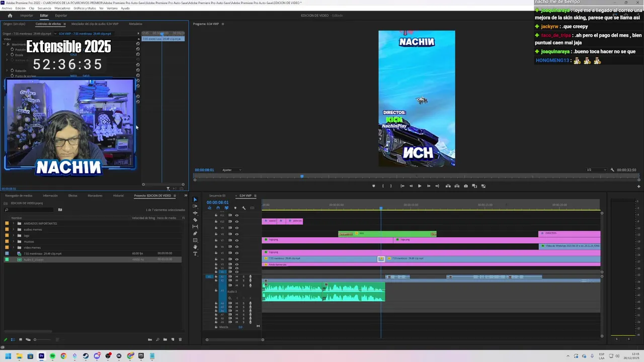Click the trash Clear icon in Project panel
Image resolution: width=644 pixels, height=362 pixels.
180,340
